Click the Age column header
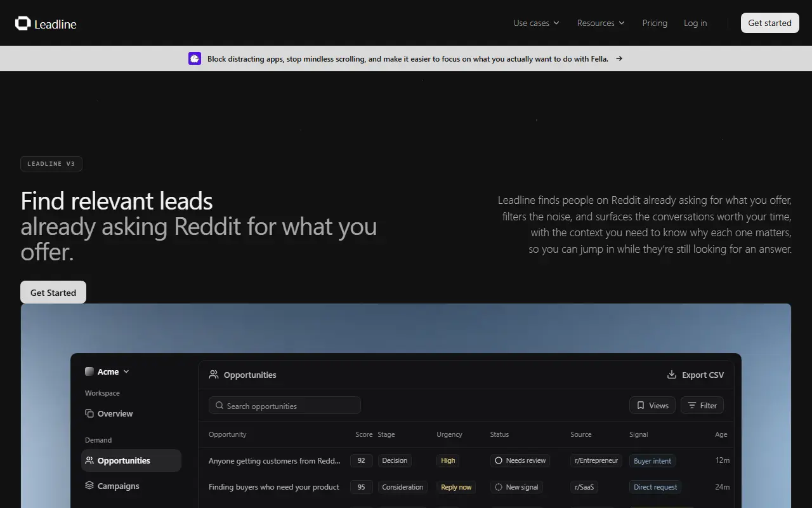The width and height of the screenshot is (812, 508). click(721, 434)
